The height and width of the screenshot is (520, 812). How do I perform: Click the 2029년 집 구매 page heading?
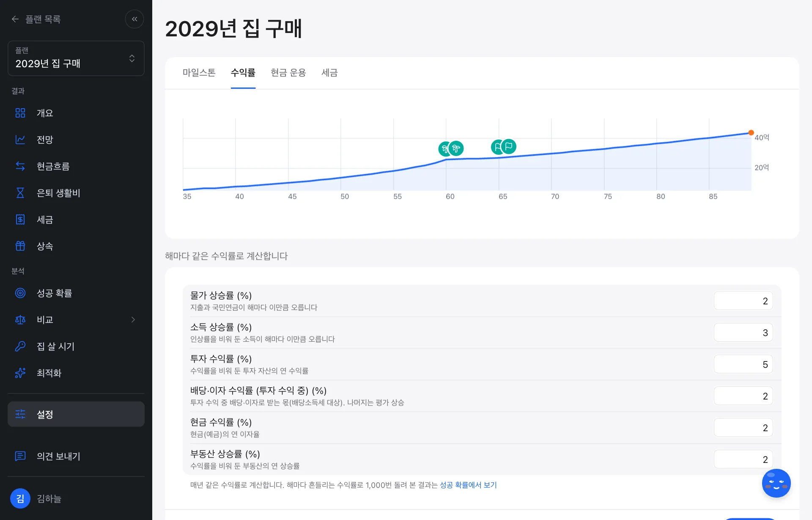[x=233, y=29]
